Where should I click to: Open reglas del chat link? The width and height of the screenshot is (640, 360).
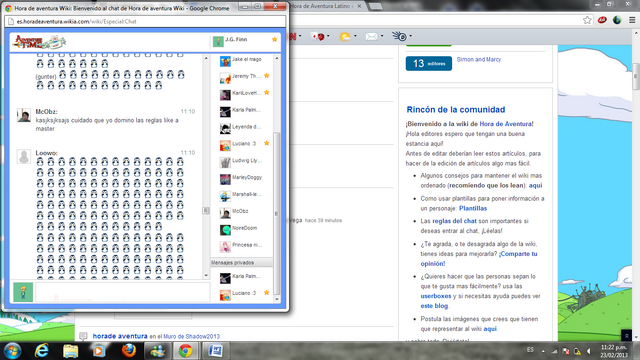454,221
